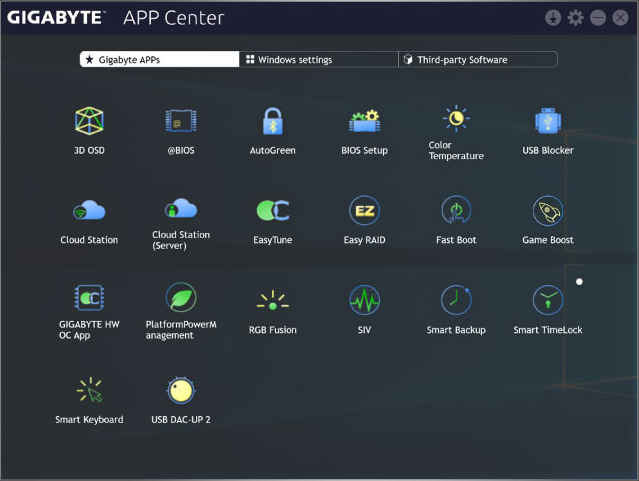Launch Fast Boot

(x=456, y=210)
